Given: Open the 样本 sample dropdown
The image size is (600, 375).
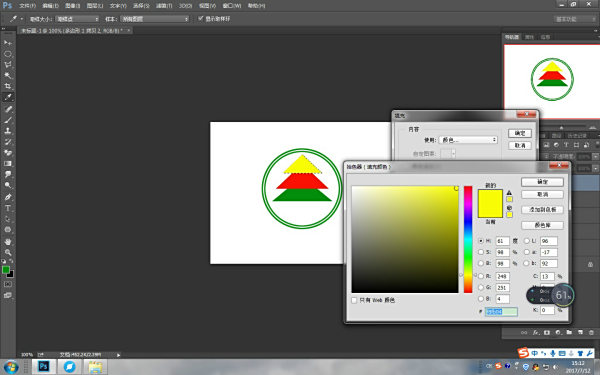Looking at the screenshot, I should 155,19.
